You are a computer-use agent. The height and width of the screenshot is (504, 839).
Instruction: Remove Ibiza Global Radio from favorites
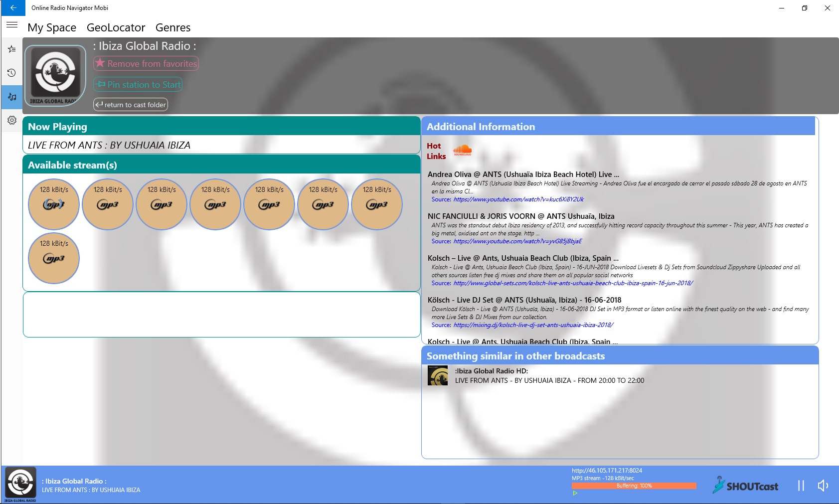tap(146, 63)
